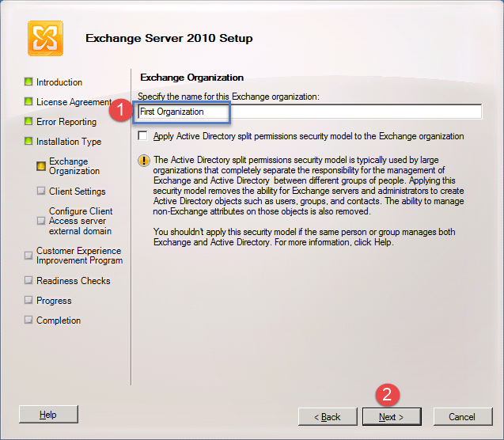Screen dimensions: 504x440
Task: Click the 'Exchange Organization' page heading
Action: [x=192, y=78]
